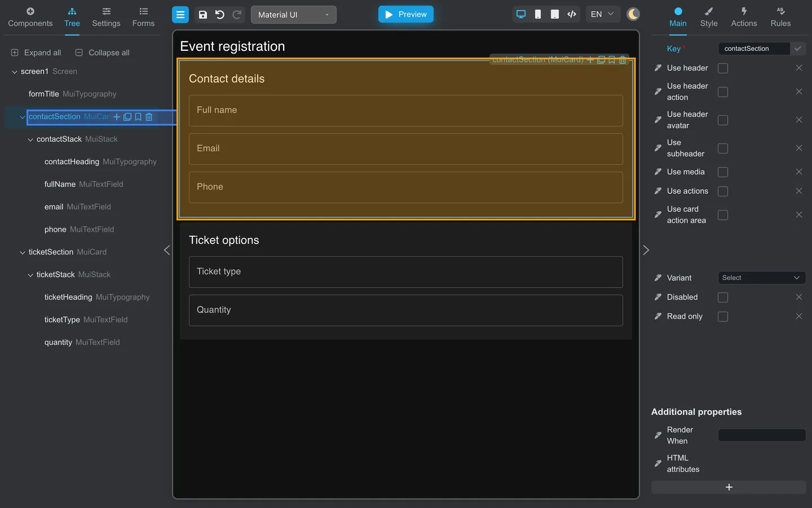Enable the Use media checkbox
This screenshot has width=812, height=508.
point(723,172)
